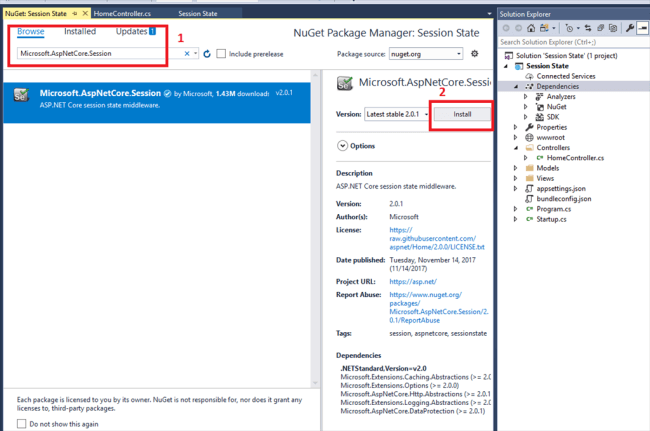Close the NuGet: Session State tab
This screenshot has height=431, width=650.
coord(85,14)
